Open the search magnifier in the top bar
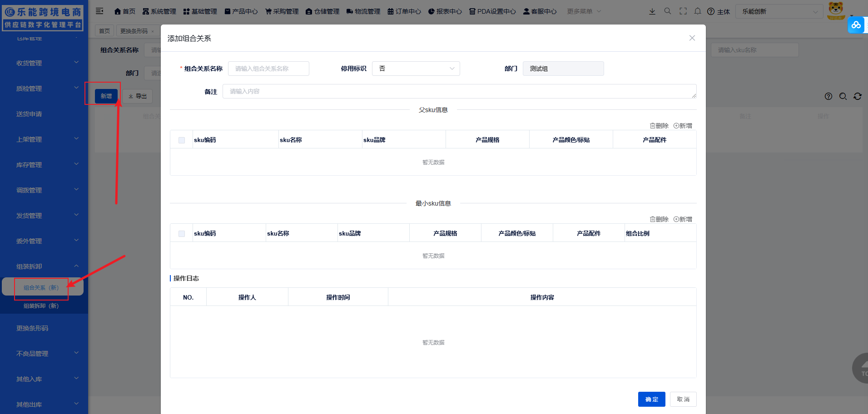Image resolution: width=868 pixels, height=414 pixels. (667, 11)
